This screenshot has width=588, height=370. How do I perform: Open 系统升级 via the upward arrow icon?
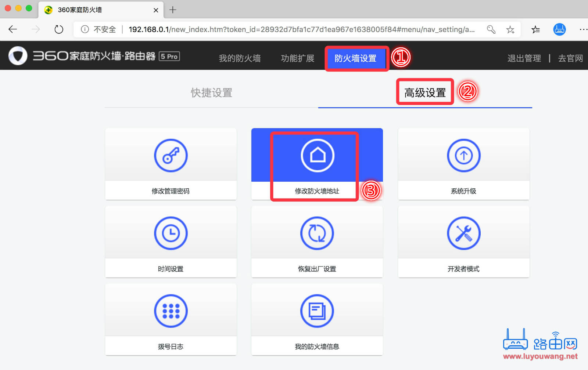tap(463, 155)
